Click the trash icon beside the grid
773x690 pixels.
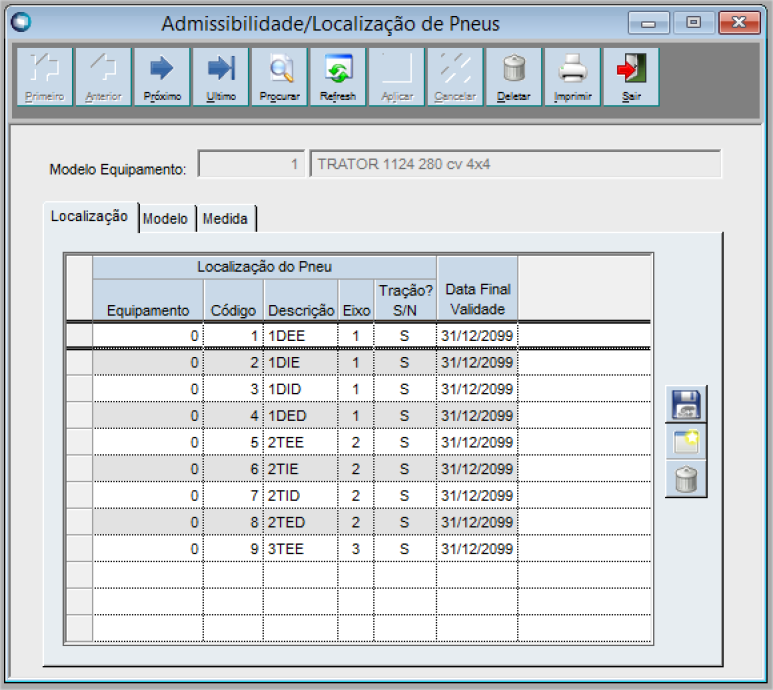pyautogui.click(x=686, y=479)
